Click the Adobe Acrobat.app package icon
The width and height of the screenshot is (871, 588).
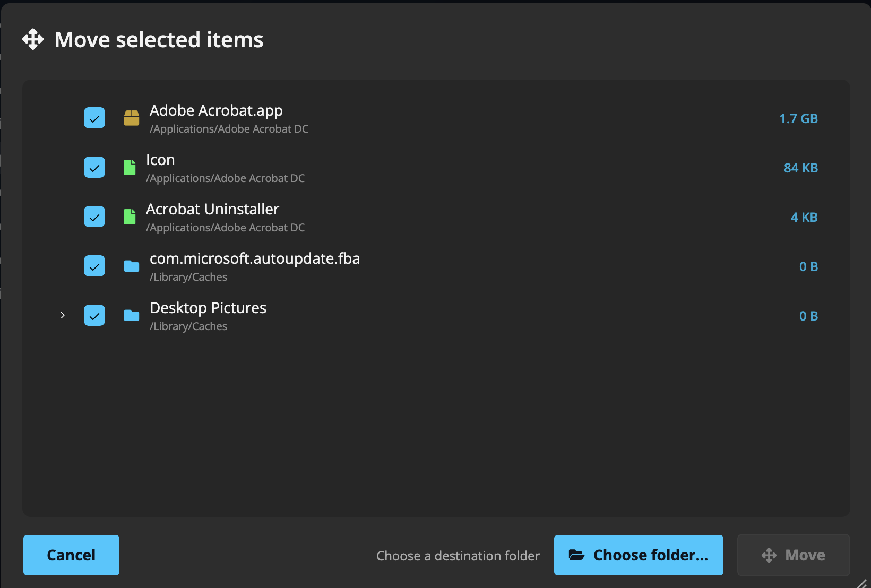click(132, 118)
